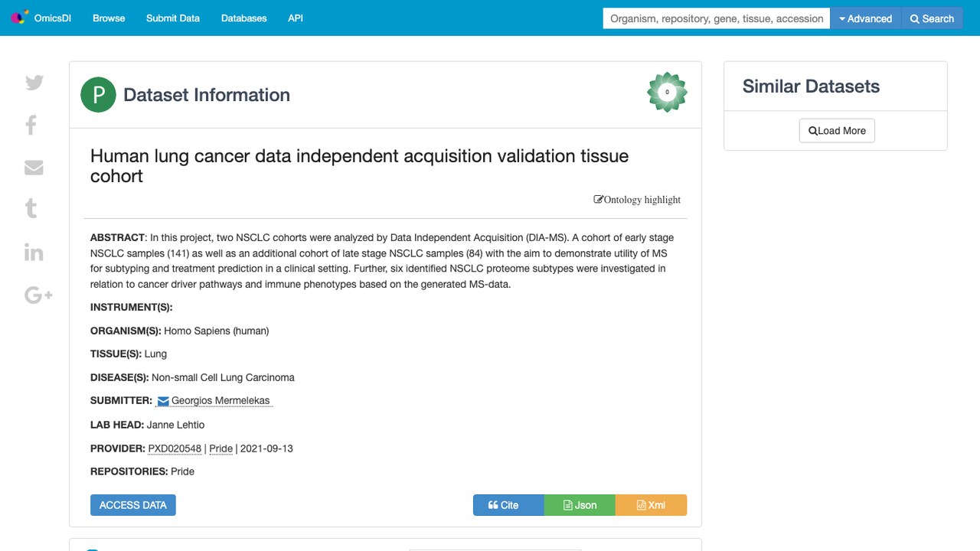Load more similar datasets
980x551 pixels.
coord(837,131)
